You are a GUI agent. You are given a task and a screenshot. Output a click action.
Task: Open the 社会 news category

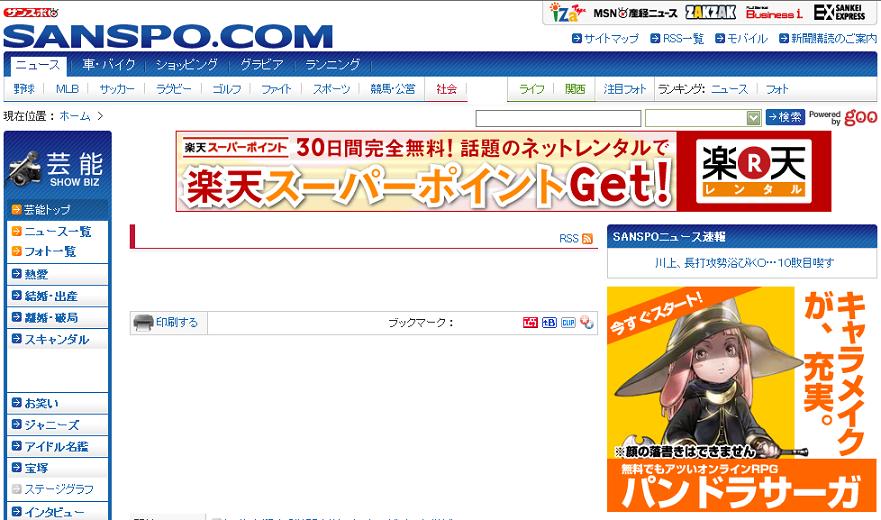447,89
